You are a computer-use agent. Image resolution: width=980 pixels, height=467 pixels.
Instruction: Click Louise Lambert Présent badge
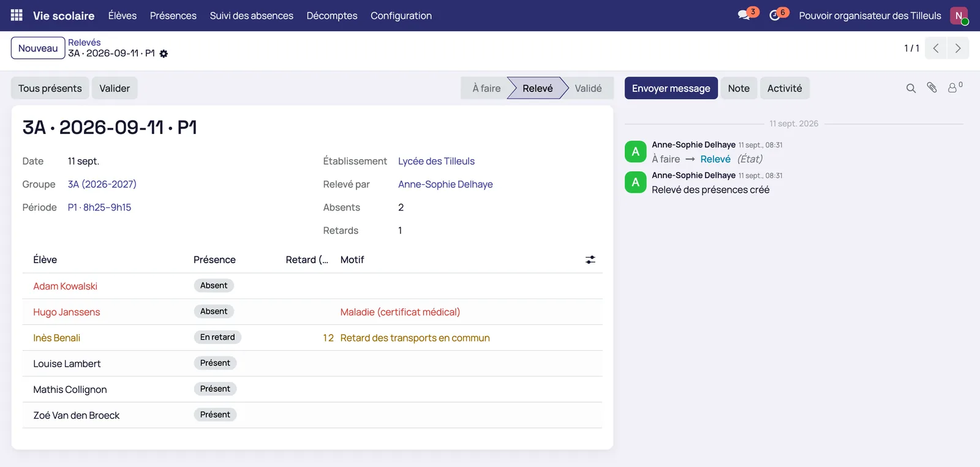(215, 363)
